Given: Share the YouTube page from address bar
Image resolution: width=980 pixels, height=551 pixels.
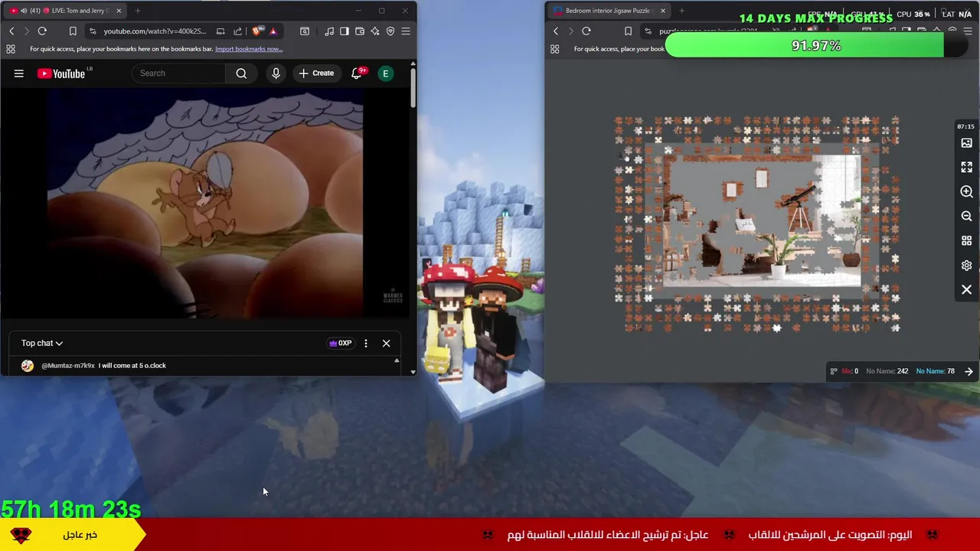Looking at the screenshot, I should point(237,31).
